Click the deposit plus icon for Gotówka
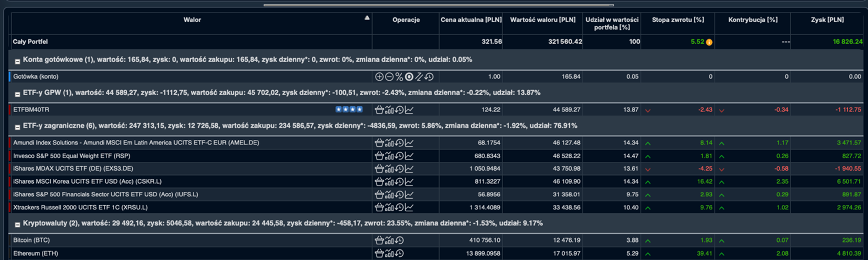Viewport: 868px width, 260px height. click(379, 77)
